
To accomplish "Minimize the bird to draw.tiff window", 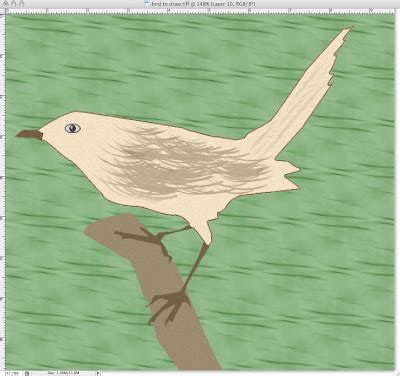I will [x=13, y=4].
